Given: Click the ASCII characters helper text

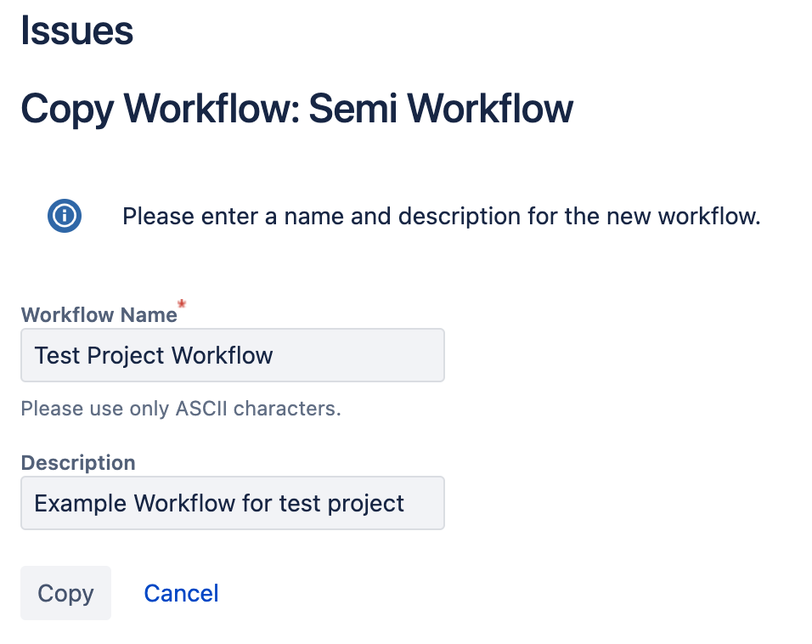Looking at the screenshot, I should point(181,408).
